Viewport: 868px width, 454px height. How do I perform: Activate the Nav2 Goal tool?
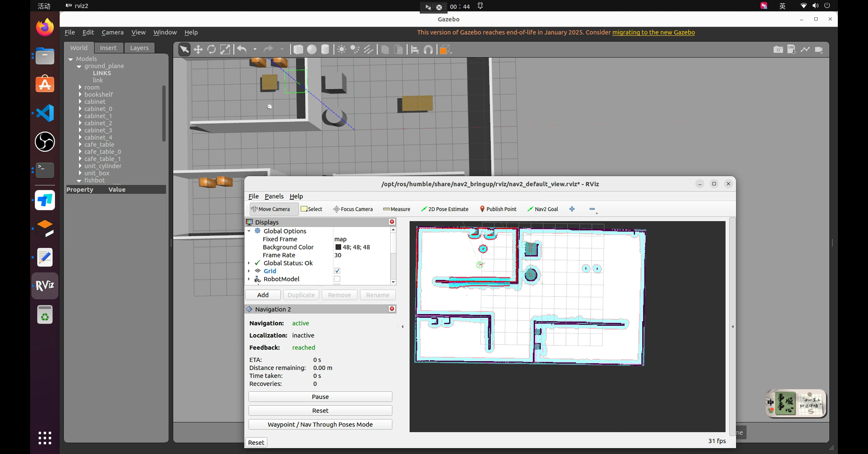pos(542,209)
